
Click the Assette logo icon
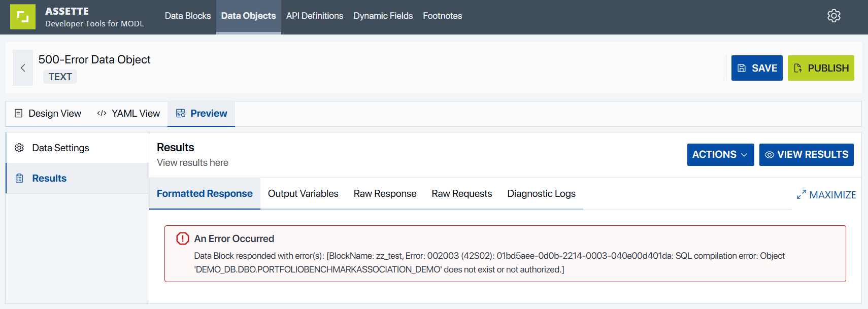23,17
